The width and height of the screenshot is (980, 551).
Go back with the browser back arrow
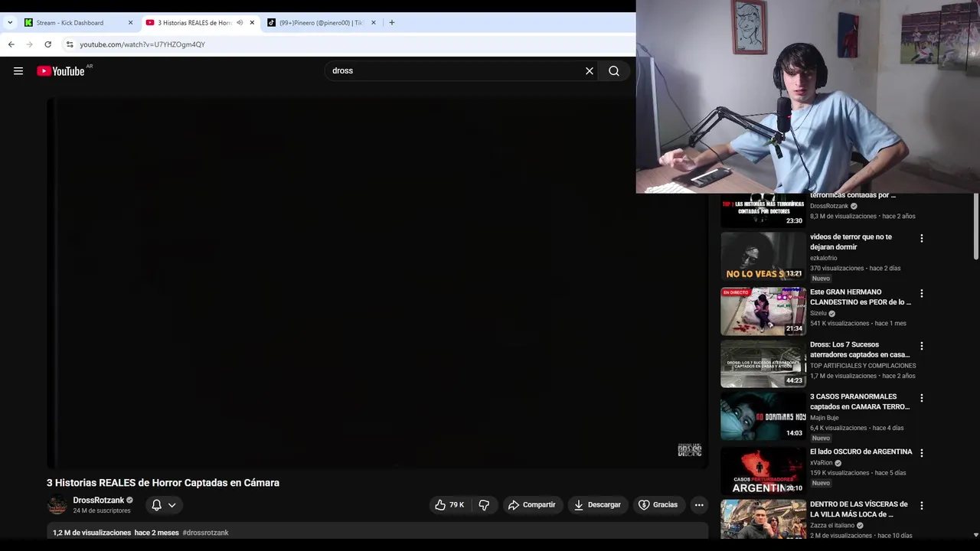(11, 44)
